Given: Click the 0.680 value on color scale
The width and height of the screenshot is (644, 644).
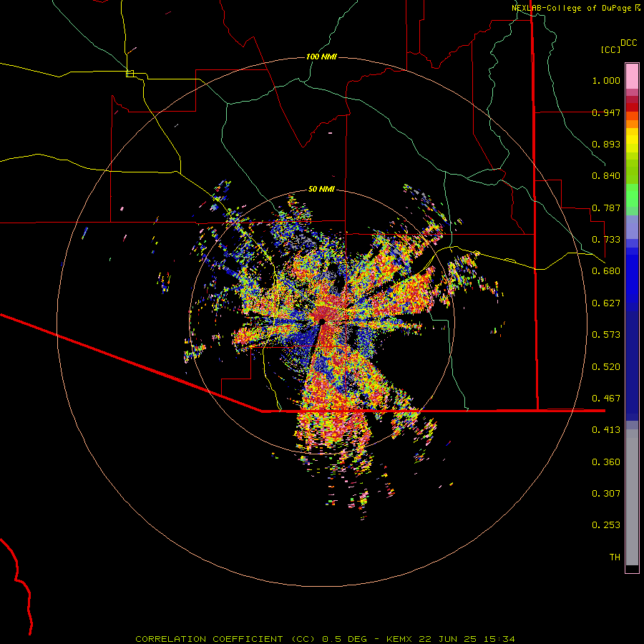Looking at the screenshot, I should click(x=606, y=271).
